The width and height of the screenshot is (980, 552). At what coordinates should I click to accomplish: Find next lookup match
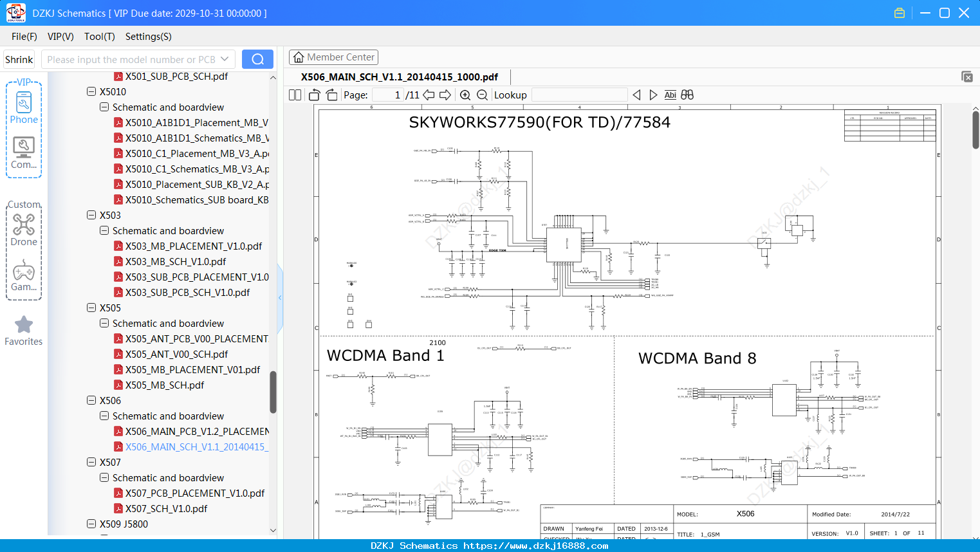click(x=653, y=95)
